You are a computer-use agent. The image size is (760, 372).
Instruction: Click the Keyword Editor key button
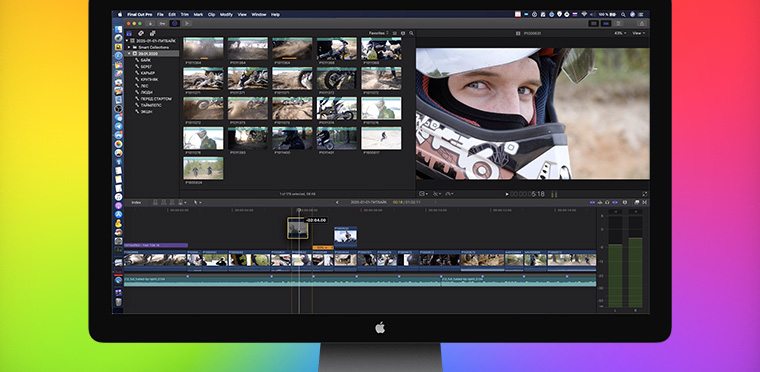(162, 23)
